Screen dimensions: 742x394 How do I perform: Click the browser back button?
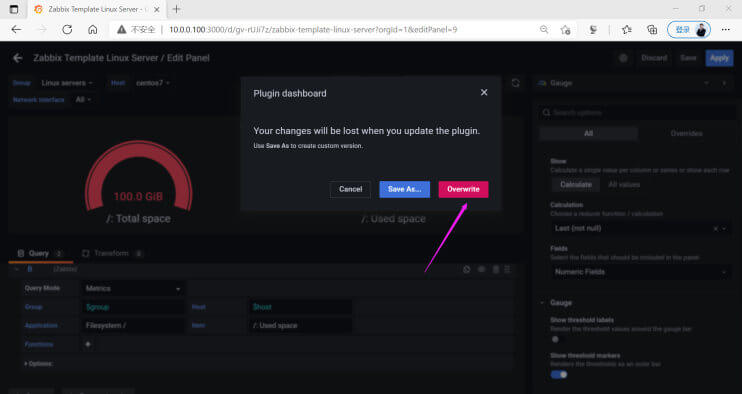coord(17,29)
